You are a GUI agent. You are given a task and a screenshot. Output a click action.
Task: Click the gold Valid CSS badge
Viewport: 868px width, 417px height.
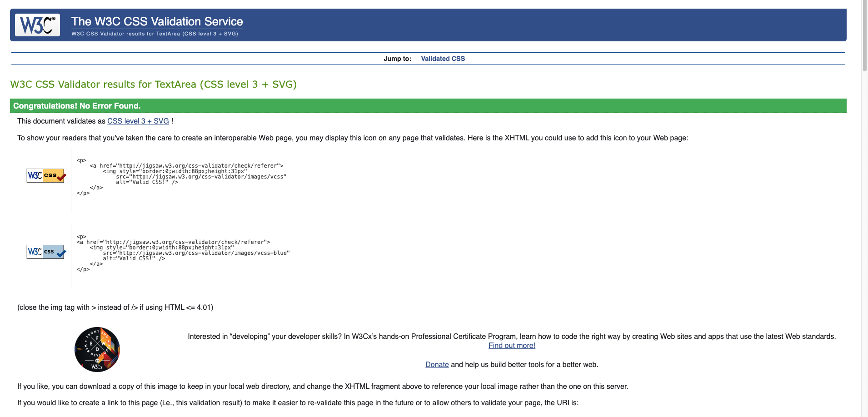(x=46, y=175)
